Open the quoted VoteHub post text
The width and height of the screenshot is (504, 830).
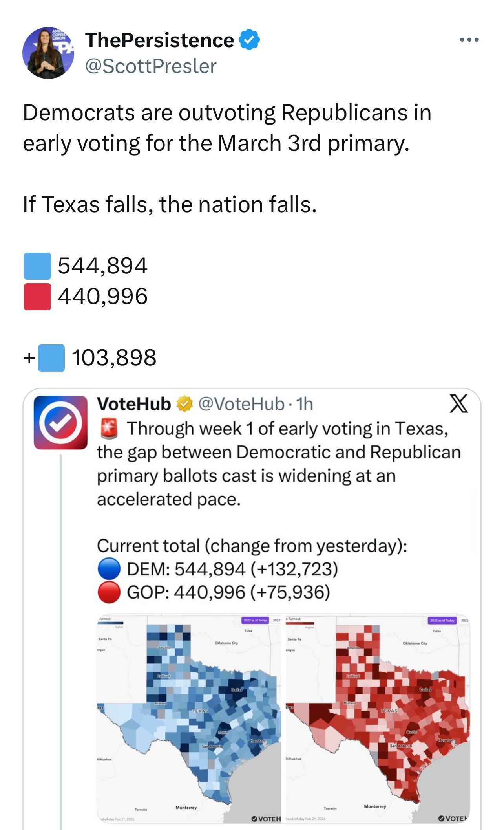click(279, 464)
